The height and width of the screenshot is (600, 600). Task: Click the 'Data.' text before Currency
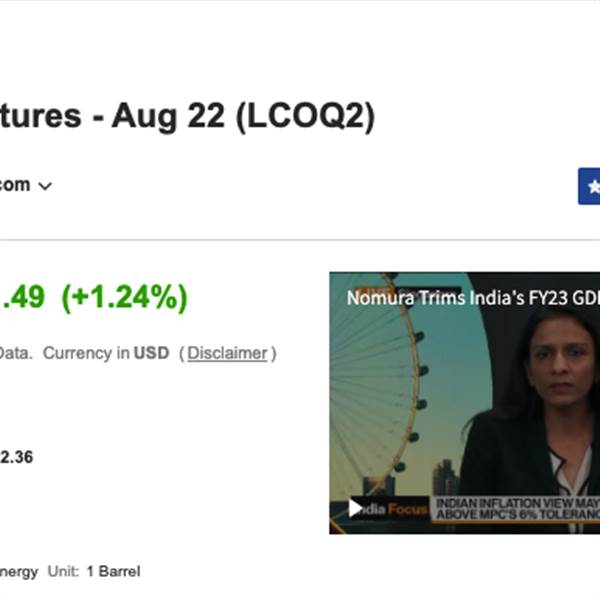(x=14, y=353)
